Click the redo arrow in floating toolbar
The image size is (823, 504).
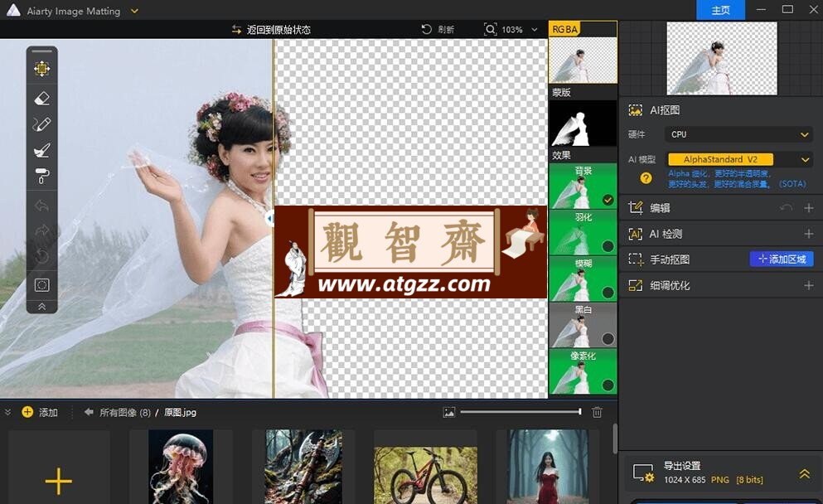42,230
